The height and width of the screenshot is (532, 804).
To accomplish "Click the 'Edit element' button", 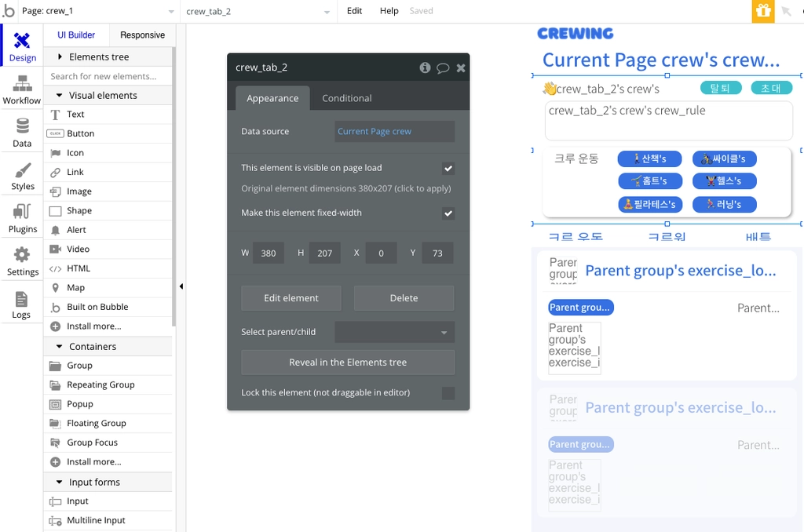I will pyautogui.click(x=291, y=298).
